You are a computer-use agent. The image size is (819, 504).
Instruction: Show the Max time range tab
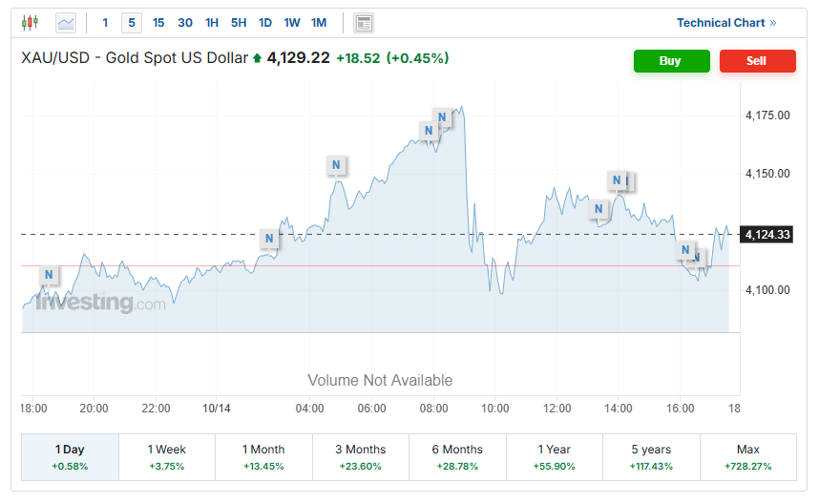point(747,456)
